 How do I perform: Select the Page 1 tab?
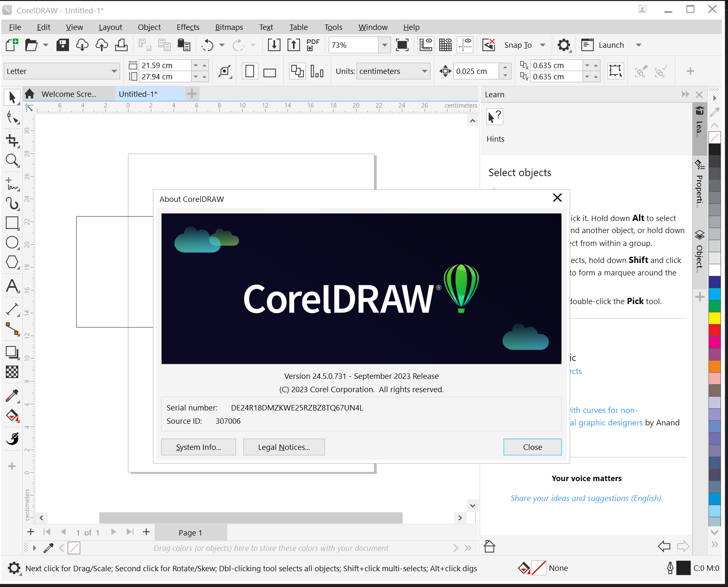point(190,533)
